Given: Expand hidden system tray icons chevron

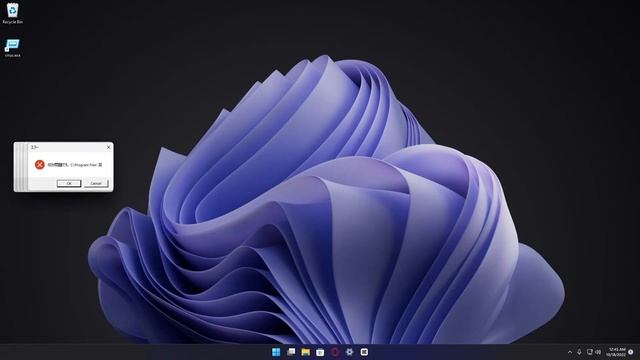Looking at the screenshot, I should 570,352.
